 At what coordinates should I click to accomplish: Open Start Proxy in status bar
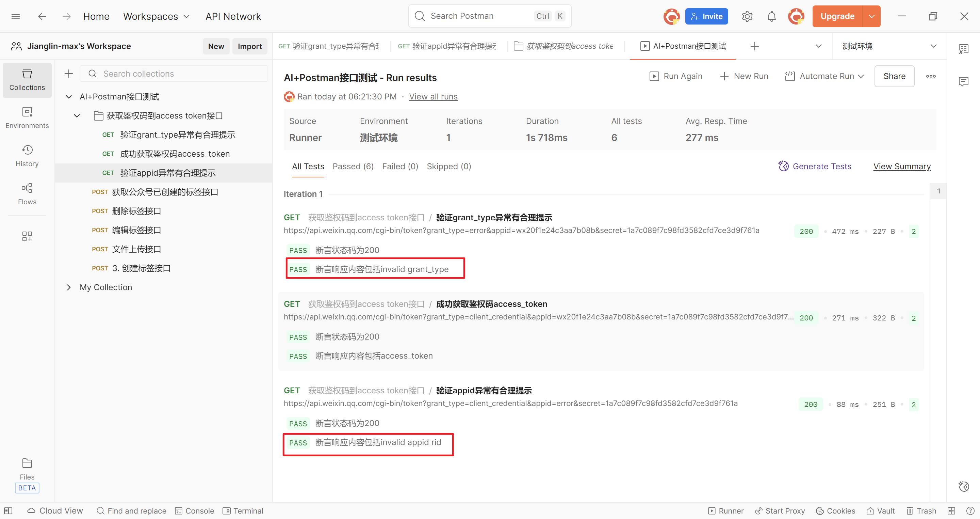[x=780, y=510]
